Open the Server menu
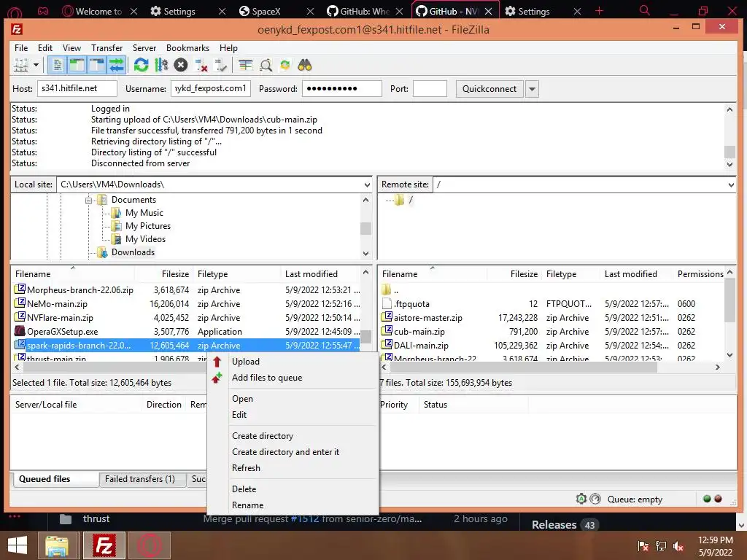 (144, 48)
